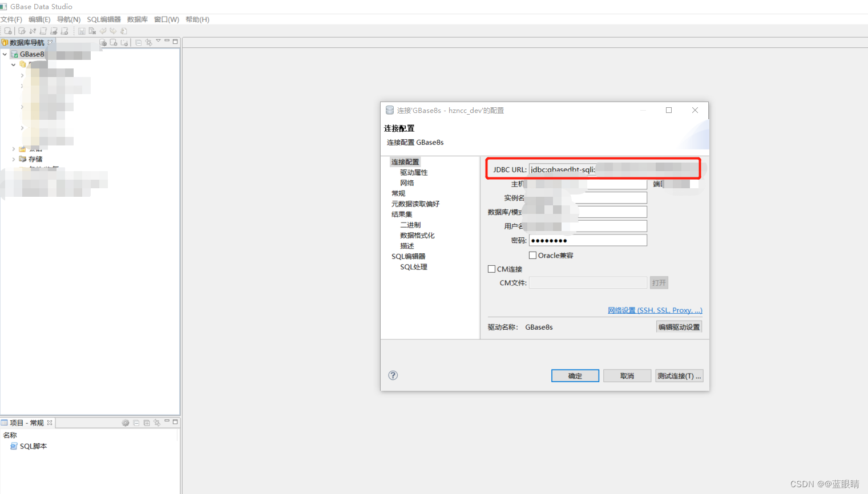Minimize the 项目 - 常规 panel

click(x=167, y=421)
